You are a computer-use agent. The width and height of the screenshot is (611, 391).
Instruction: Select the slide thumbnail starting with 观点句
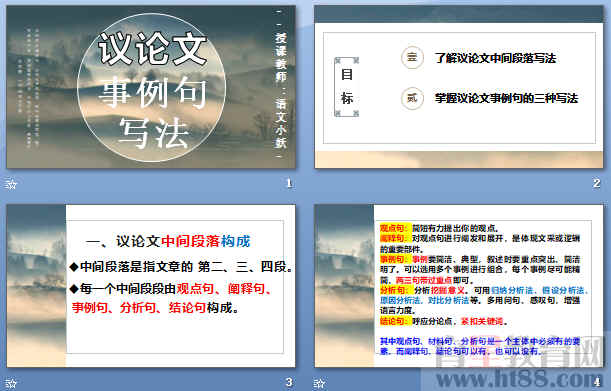[x=459, y=286]
